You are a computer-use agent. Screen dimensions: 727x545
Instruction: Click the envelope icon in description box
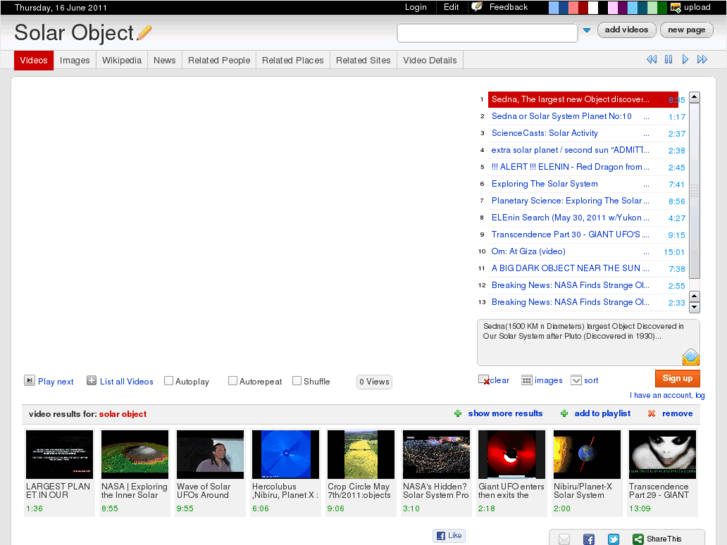pos(690,357)
